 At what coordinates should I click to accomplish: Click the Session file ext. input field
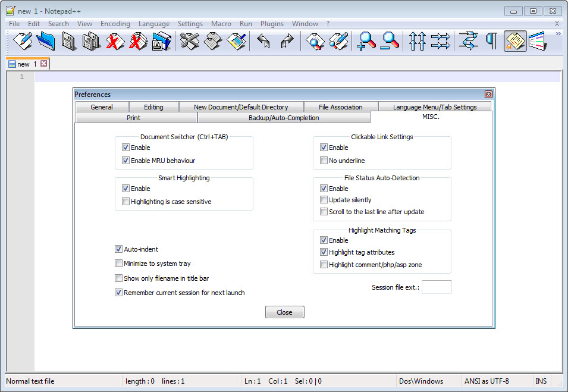coord(437,287)
